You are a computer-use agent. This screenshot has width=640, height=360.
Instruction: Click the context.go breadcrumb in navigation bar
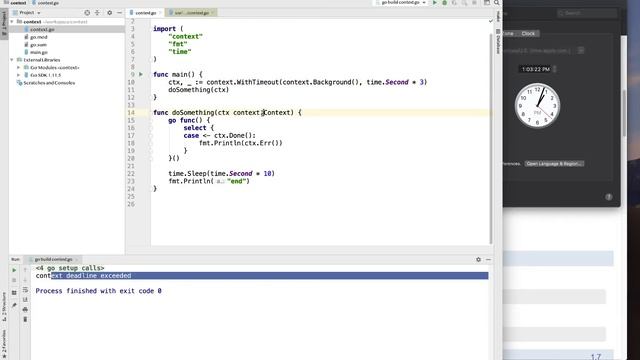(x=45, y=2)
